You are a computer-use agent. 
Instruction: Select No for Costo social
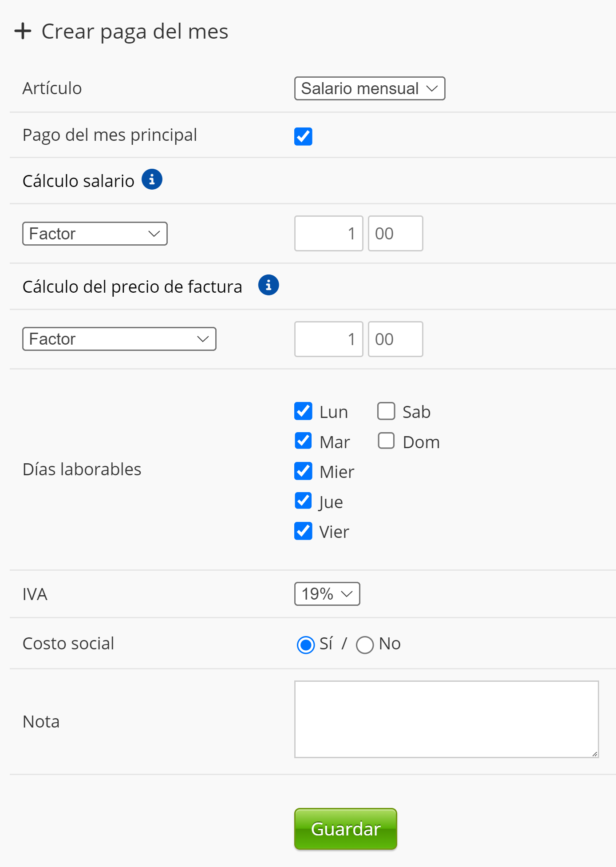pos(365,645)
